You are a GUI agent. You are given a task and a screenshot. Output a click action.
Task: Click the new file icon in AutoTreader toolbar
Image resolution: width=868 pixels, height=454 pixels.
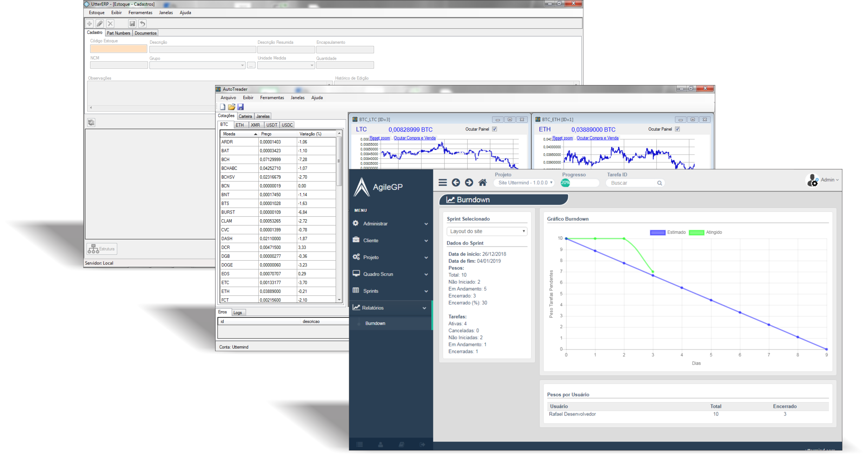(223, 106)
